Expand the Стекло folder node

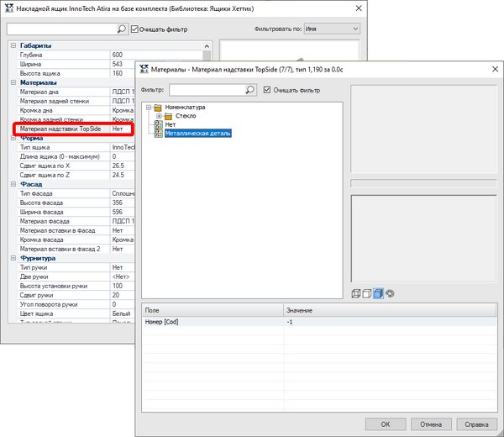point(159,116)
